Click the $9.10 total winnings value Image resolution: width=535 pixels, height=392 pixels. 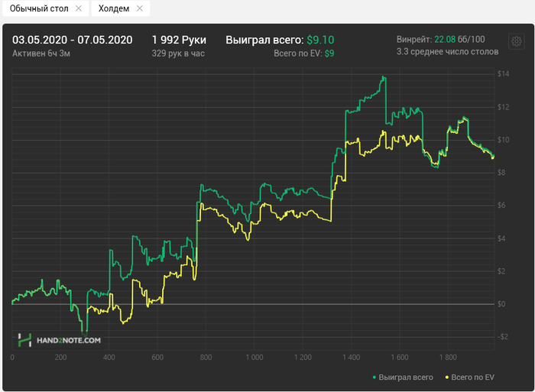[320, 40]
